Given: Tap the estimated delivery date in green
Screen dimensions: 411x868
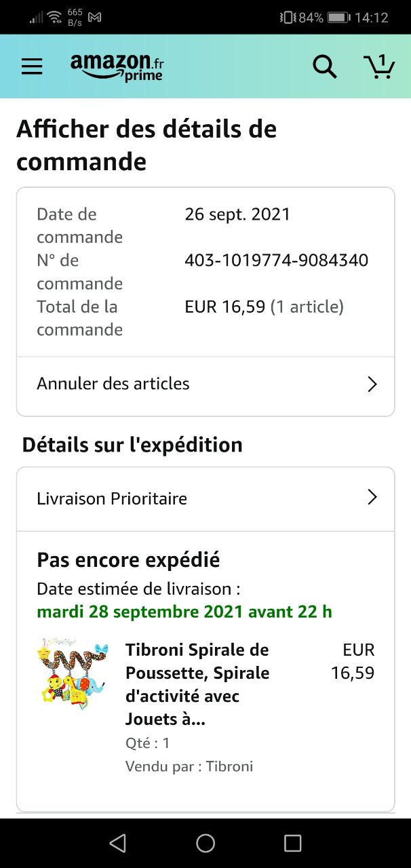Looking at the screenshot, I should tap(184, 612).
